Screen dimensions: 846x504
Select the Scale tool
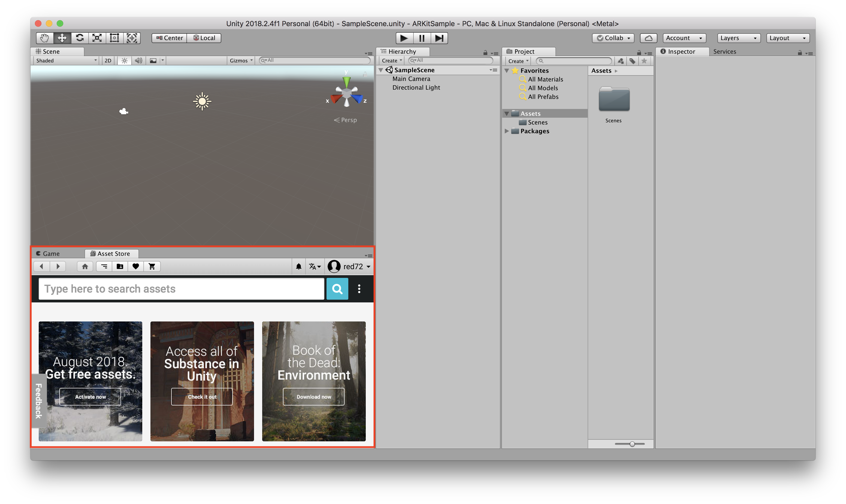coord(97,38)
